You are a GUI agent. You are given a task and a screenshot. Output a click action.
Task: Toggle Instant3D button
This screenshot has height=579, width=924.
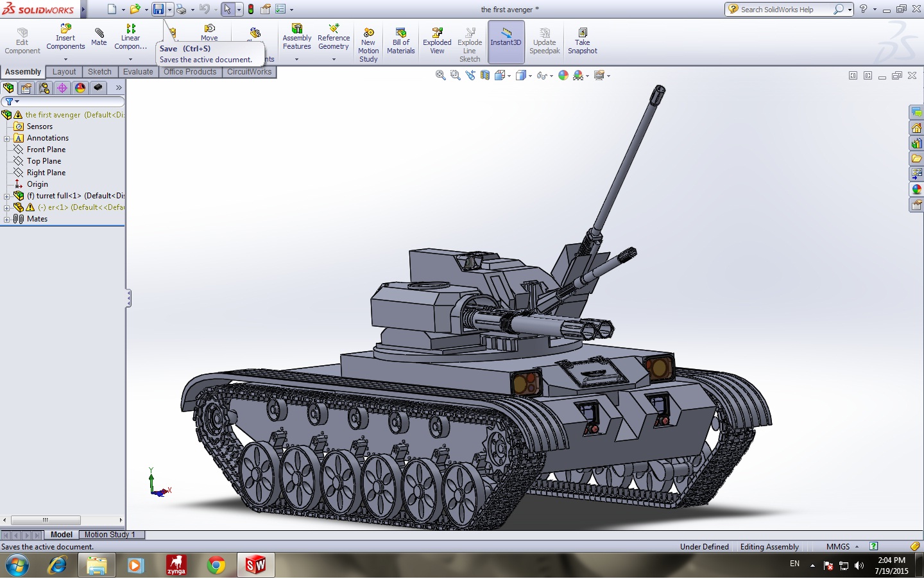[x=506, y=42]
